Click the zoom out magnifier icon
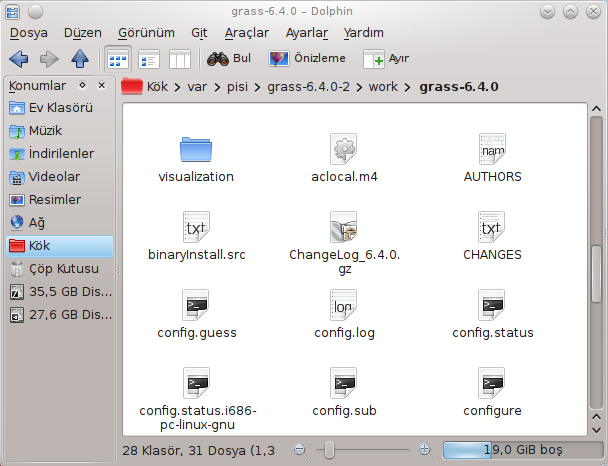The height and width of the screenshot is (466, 608). [x=301, y=450]
